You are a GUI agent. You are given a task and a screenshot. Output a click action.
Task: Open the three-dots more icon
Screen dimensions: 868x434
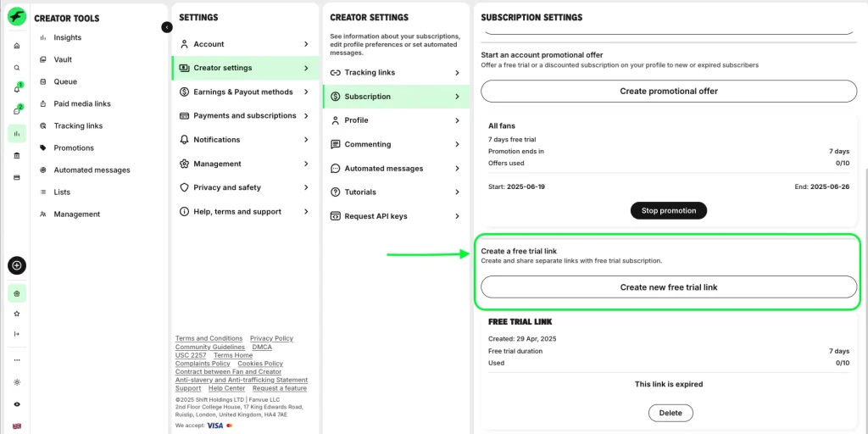pos(17,359)
